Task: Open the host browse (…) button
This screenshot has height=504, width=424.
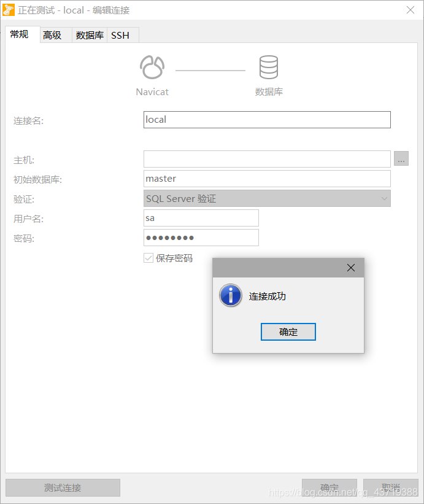Action: click(401, 158)
